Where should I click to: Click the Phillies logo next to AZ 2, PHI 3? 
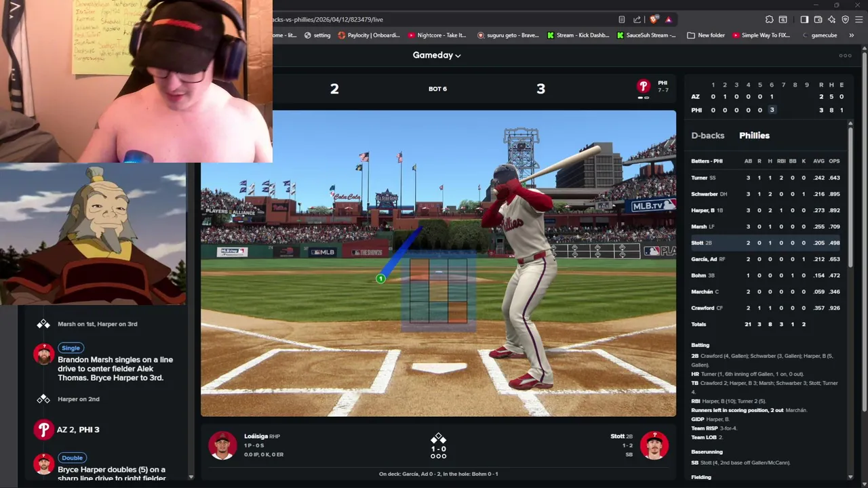click(44, 430)
